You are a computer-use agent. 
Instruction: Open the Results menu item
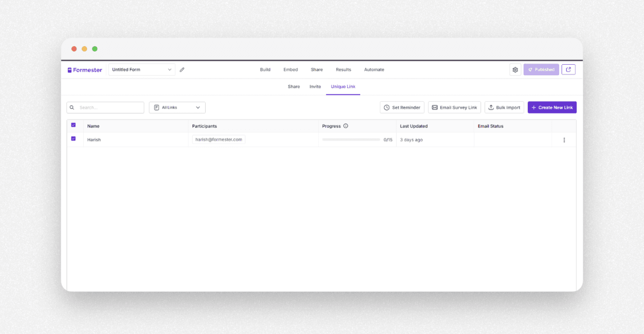coord(343,69)
